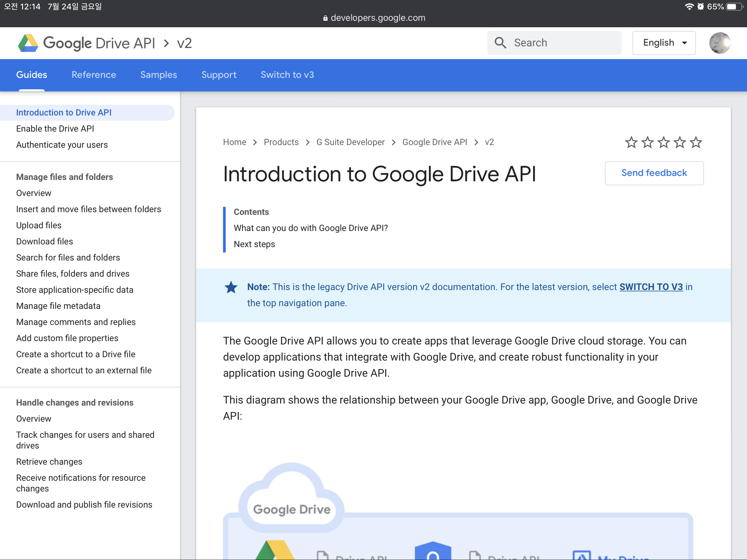The width and height of the screenshot is (747, 560).
Task: Open the Retrieve changes guide
Action: click(x=49, y=462)
